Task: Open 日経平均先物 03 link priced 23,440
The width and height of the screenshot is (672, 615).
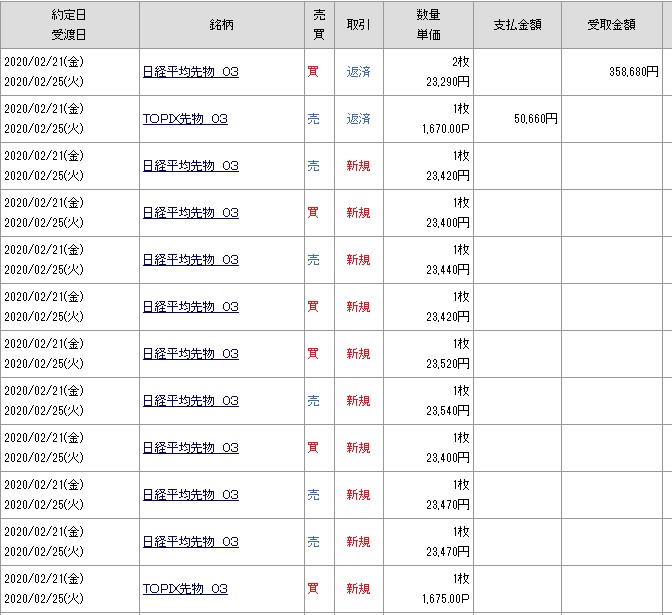Action: point(190,260)
